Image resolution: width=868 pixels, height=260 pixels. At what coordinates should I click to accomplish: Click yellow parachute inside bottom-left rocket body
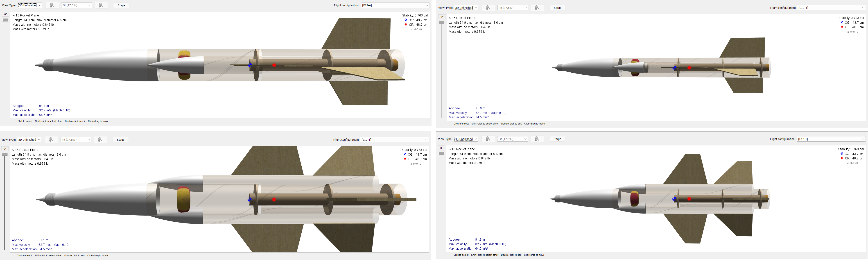coord(184,199)
